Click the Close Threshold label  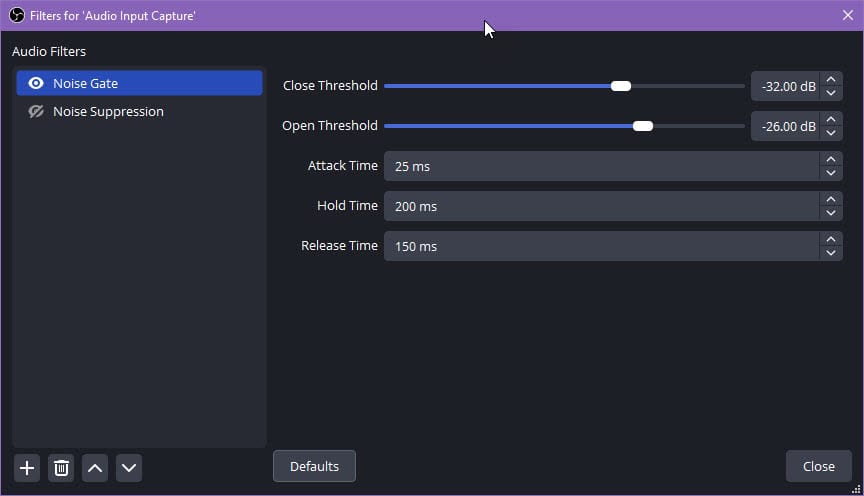330,85
